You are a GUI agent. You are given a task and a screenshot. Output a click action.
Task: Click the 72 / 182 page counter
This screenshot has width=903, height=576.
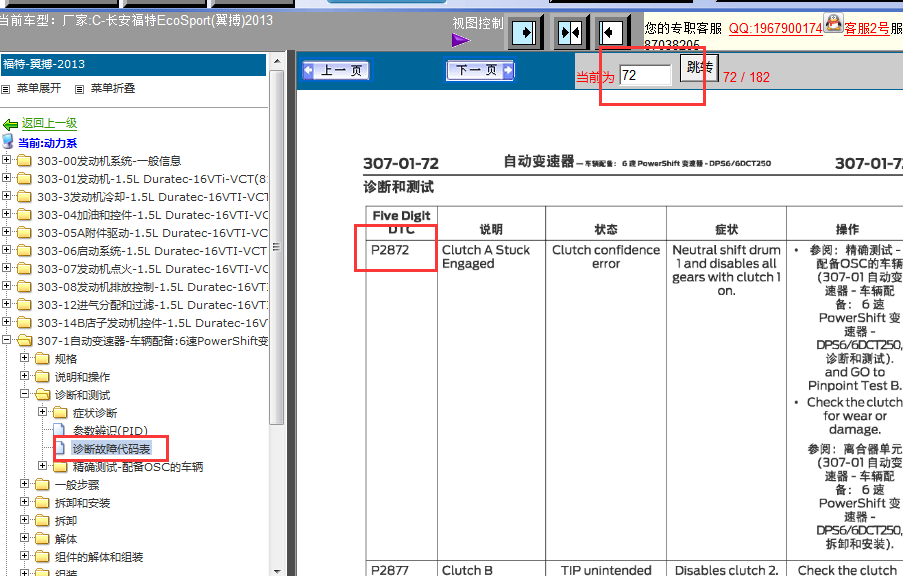pos(746,77)
